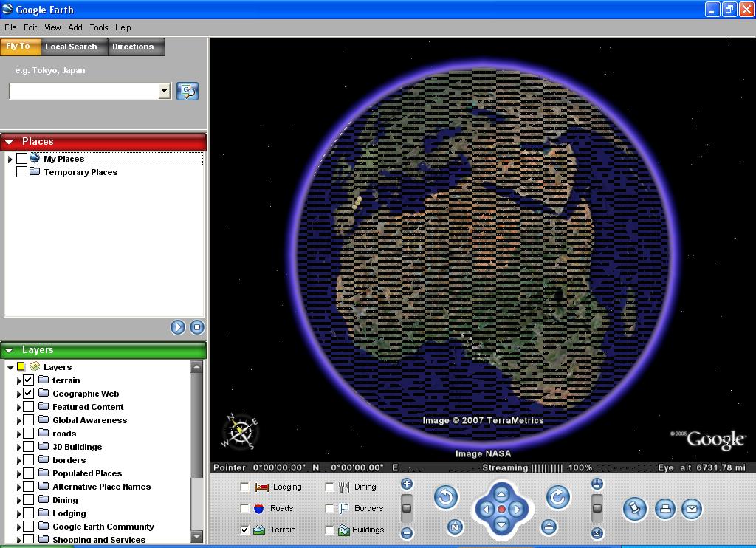The width and height of the screenshot is (756, 548).
Task: Open the Edit menu
Action: click(x=30, y=27)
